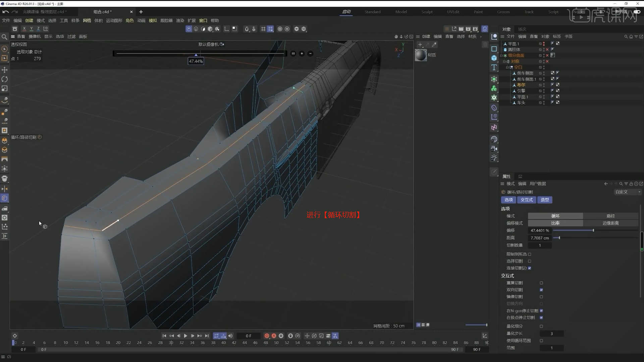Click the 距离 slider track
644x362 pixels.
click(596, 238)
